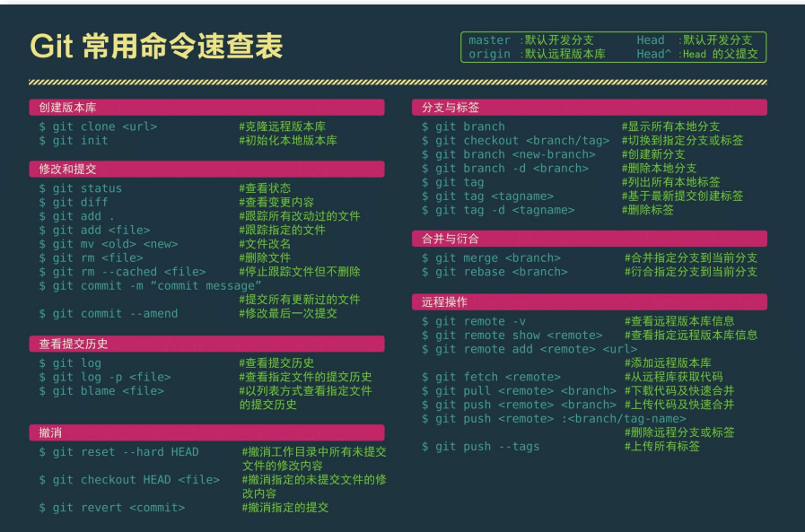Click the comment '#删除远程分支或标签'

coord(679,432)
